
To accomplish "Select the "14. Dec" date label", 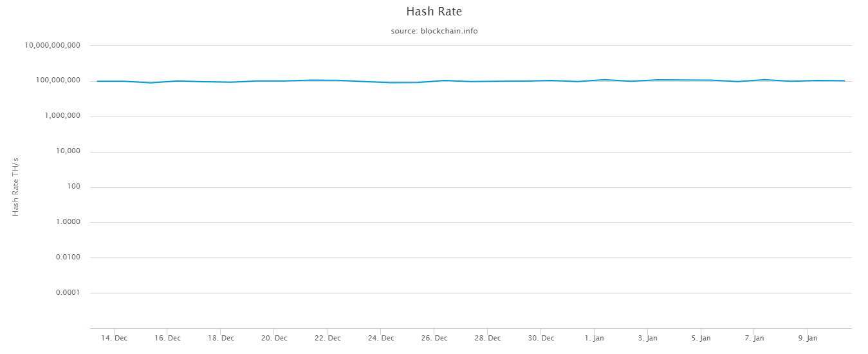I will (x=115, y=338).
